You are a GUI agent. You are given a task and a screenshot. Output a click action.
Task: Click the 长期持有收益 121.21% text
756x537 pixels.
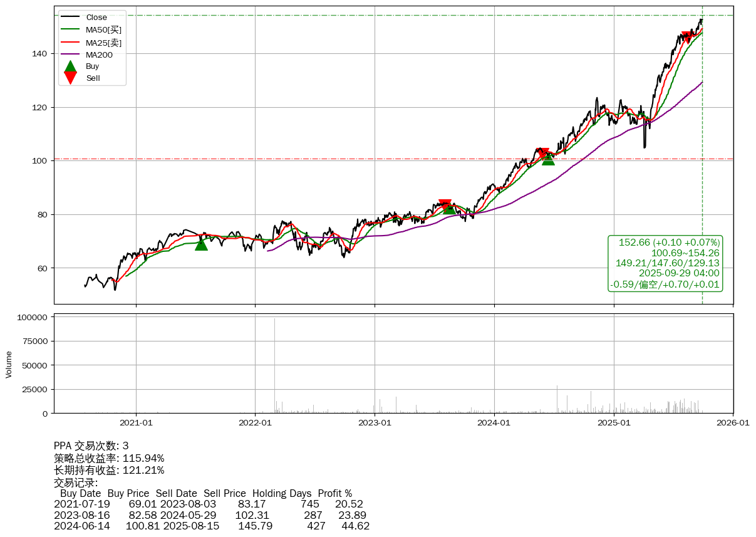109,470
